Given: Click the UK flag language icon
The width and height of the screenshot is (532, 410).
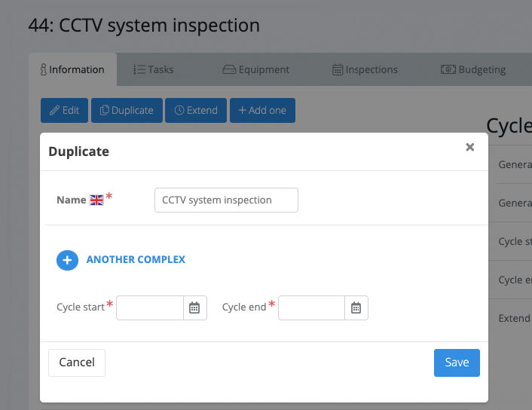Looking at the screenshot, I should click(96, 200).
